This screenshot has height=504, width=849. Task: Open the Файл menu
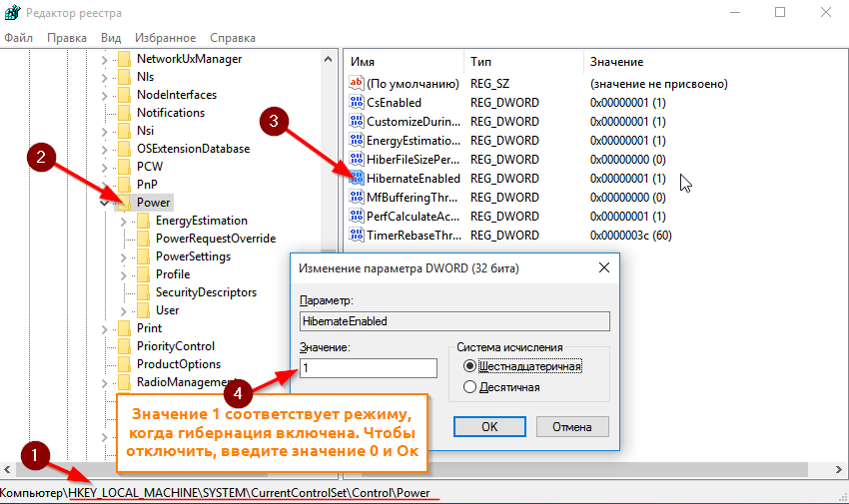coord(18,38)
